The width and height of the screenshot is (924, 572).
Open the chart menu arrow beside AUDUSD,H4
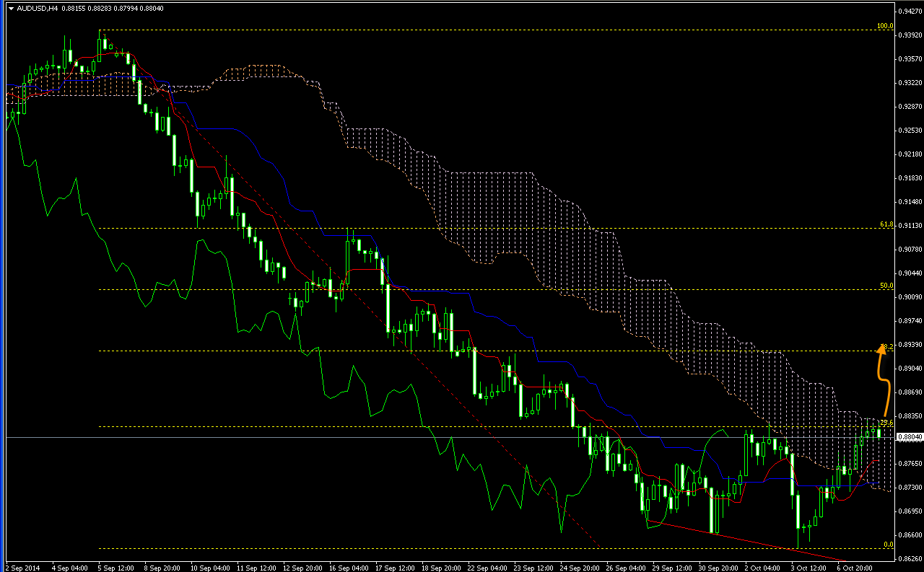click(11, 8)
